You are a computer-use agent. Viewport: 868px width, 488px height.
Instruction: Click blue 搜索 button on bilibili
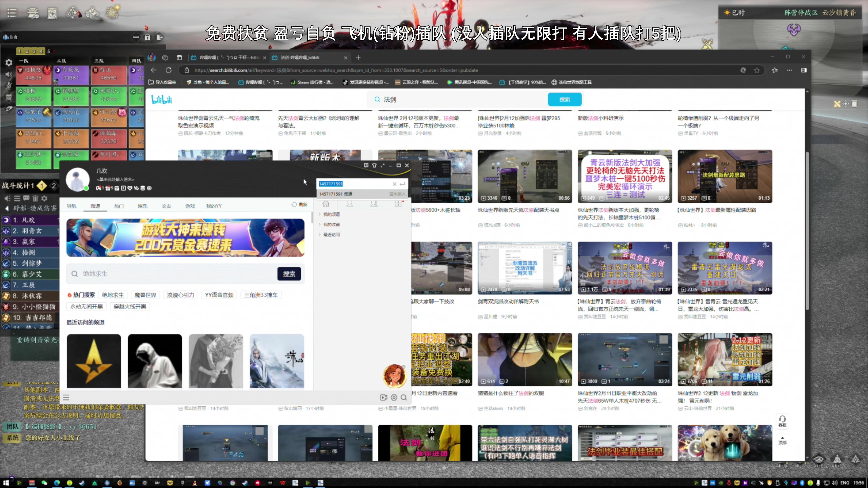(x=565, y=99)
